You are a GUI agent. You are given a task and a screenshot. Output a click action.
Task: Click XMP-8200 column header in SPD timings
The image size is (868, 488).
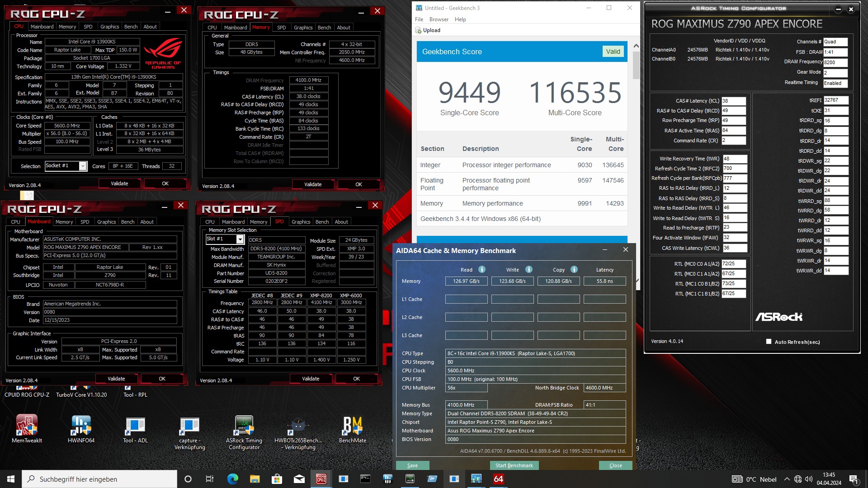pos(321,296)
